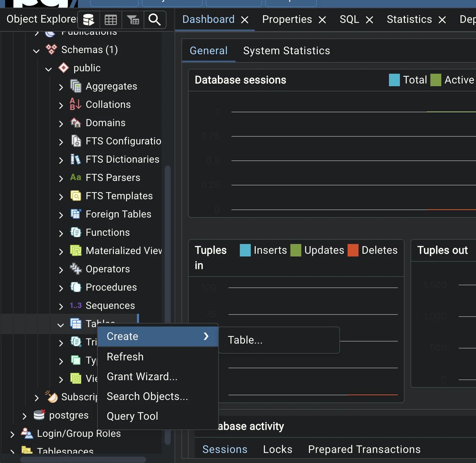476x463 pixels.
Task: Switch to the SQL tab
Action: tap(349, 19)
